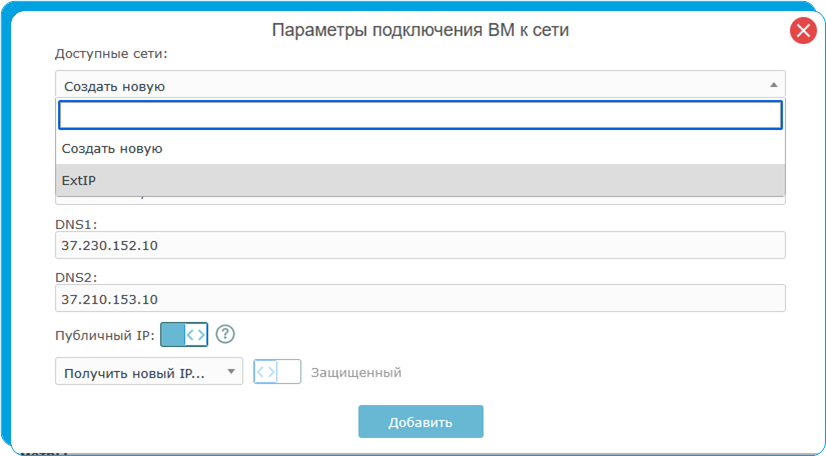The width and height of the screenshot is (826, 456).
Task: Click the dialog title text
Action: pos(420,30)
